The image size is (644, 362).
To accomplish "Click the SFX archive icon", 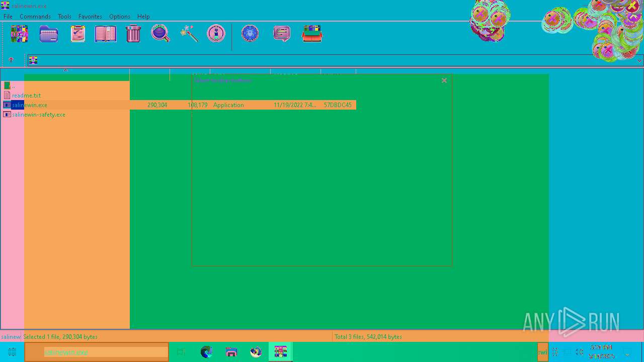I will [312, 34].
